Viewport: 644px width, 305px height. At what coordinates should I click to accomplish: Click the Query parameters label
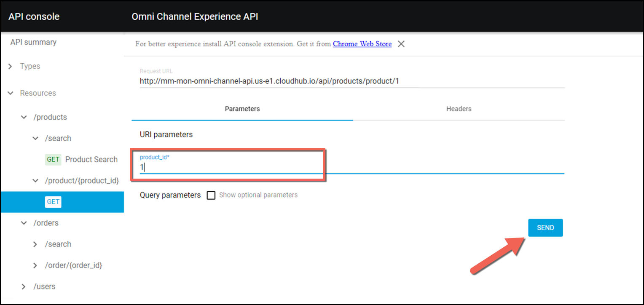[x=170, y=195]
